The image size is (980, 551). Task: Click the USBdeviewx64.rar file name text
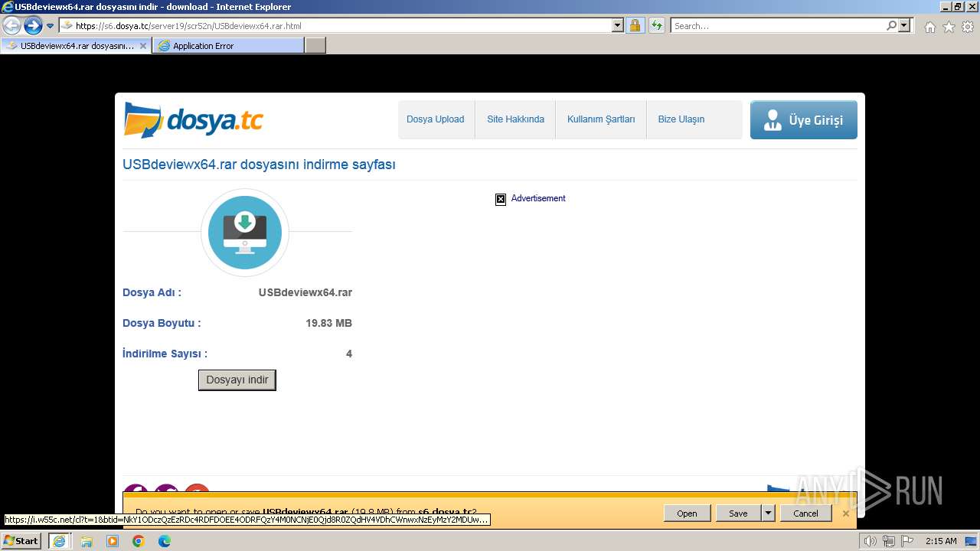click(x=305, y=292)
